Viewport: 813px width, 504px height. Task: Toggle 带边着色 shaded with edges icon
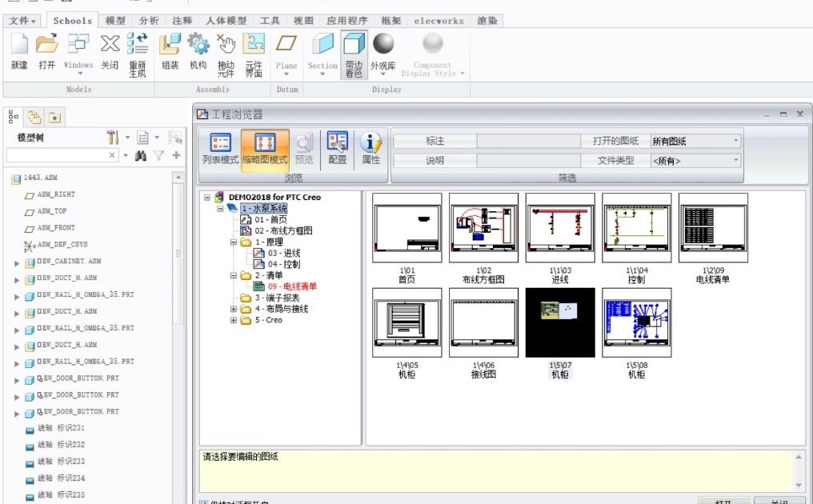354,43
